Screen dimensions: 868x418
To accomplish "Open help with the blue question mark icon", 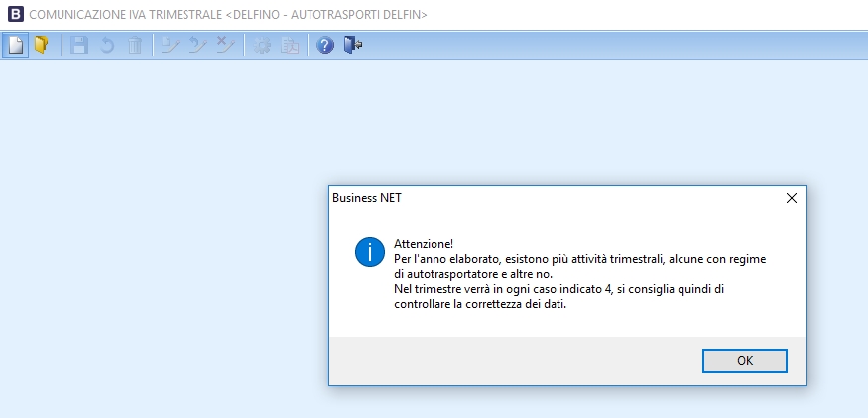I will (325, 46).
